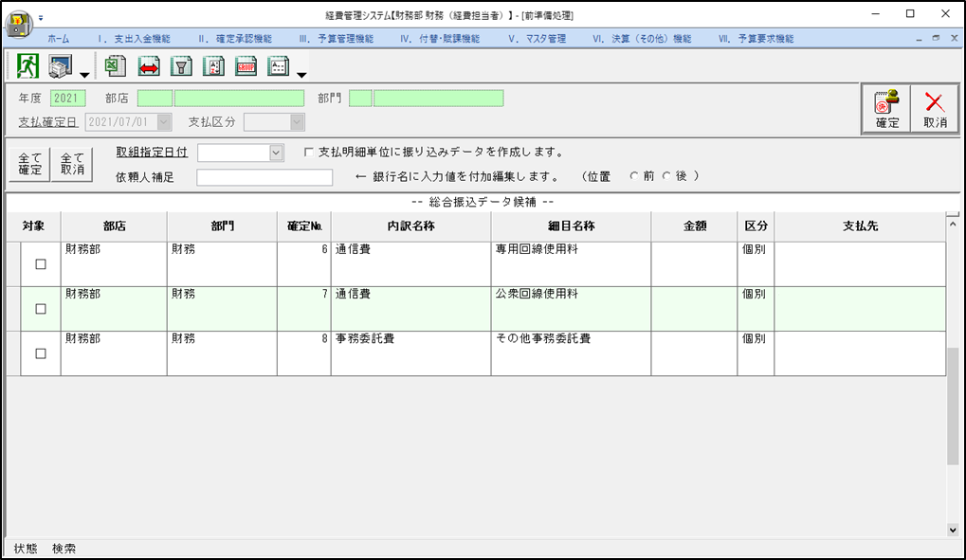Click the filter funnel toolbar icon
Image resolution: width=966 pixels, height=560 pixels.
(x=181, y=66)
